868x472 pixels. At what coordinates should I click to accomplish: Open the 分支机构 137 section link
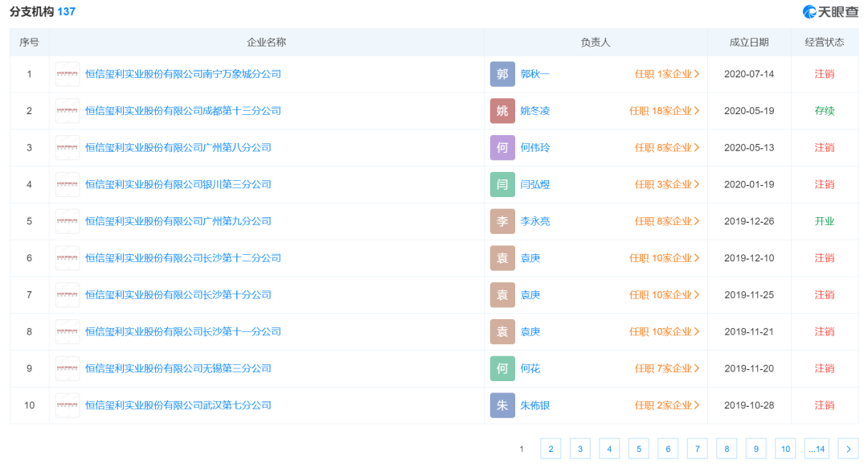tap(42, 11)
